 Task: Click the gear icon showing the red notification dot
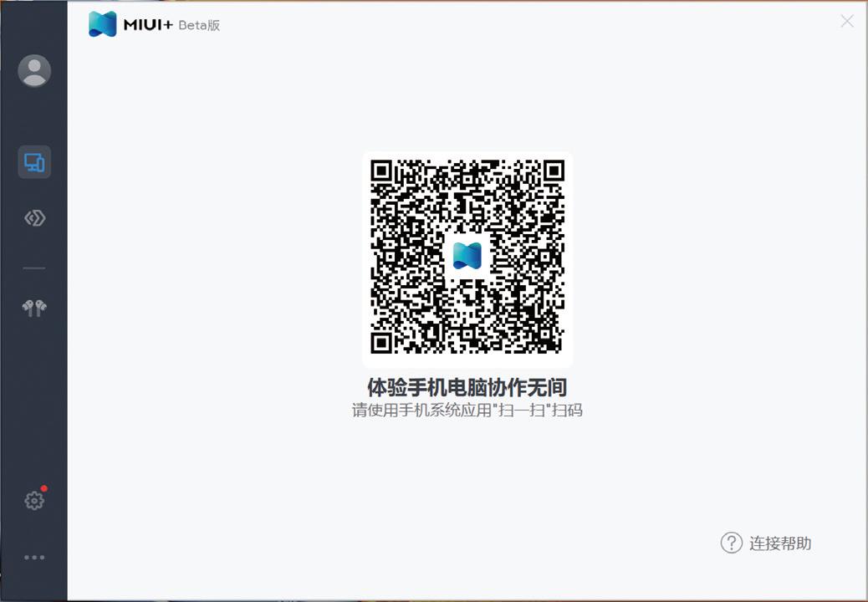coord(33,500)
